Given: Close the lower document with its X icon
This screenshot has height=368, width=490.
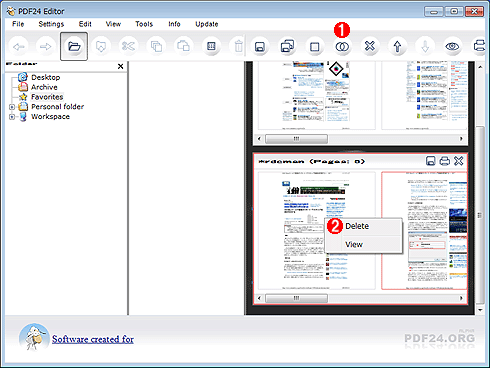Looking at the screenshot, I should 459,161.
